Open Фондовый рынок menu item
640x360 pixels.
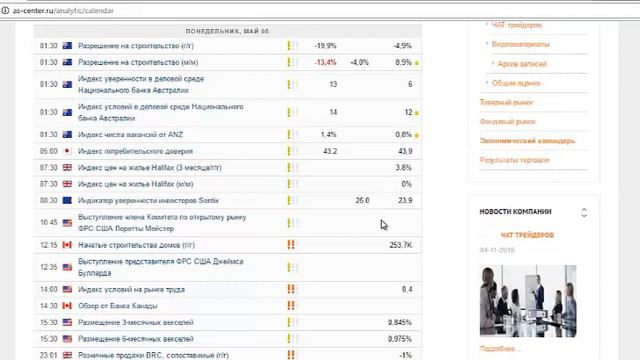[507, 121]
